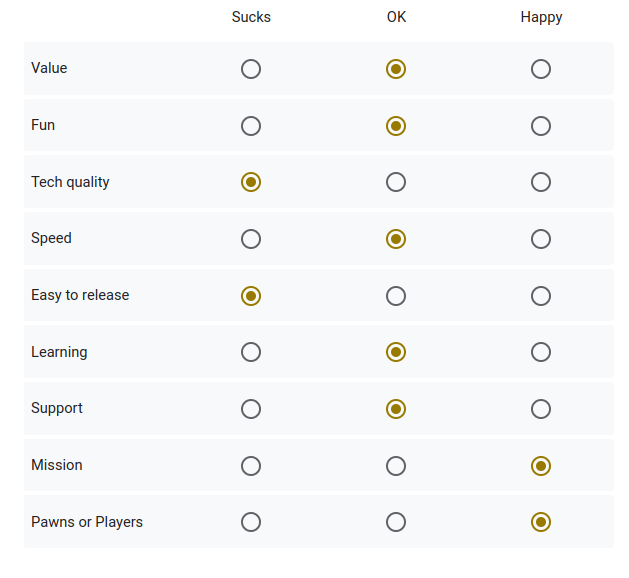
Task: Mark Learning as Sucks
Action: (251, 352)
